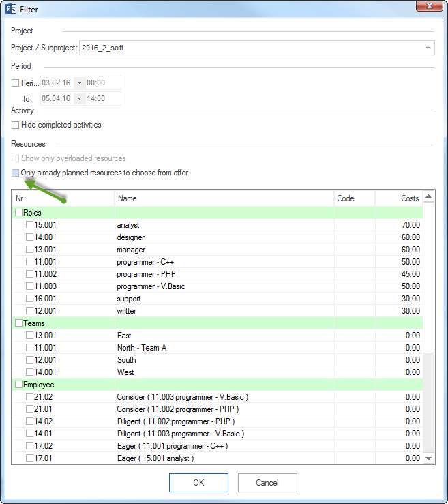448x504 pixels.
Task: Click the start time field 00:00
Action: click(x=103, y=83)
